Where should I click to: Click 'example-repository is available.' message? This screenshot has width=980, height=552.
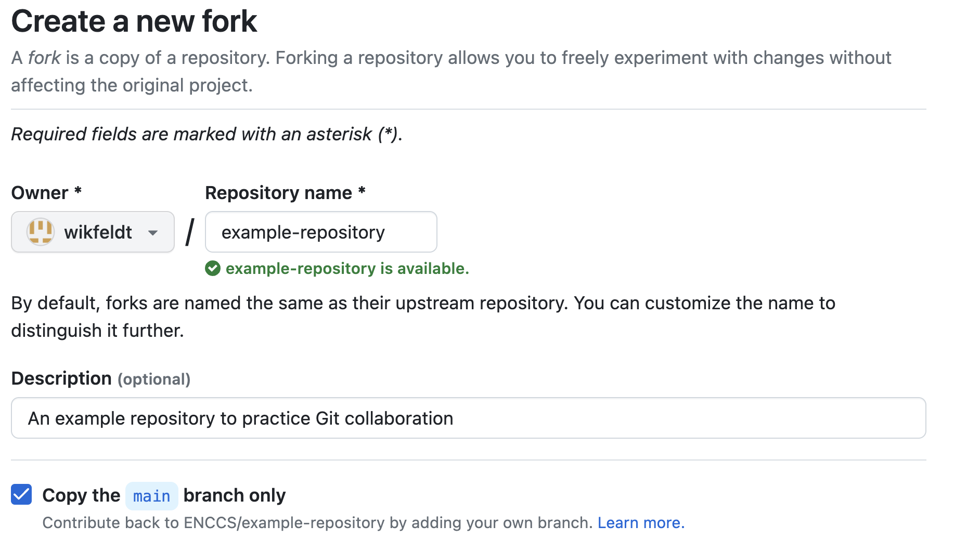347,268
